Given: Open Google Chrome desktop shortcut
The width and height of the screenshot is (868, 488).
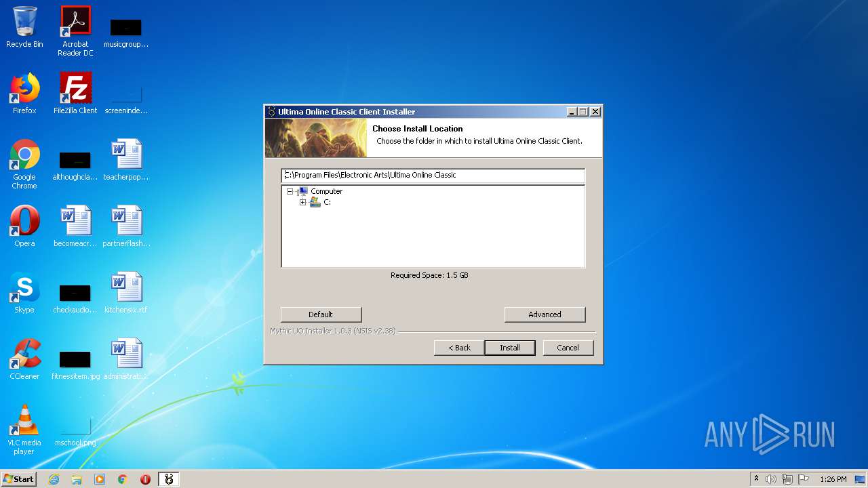Looking at the screenshot, I should [x=24, y=164].
